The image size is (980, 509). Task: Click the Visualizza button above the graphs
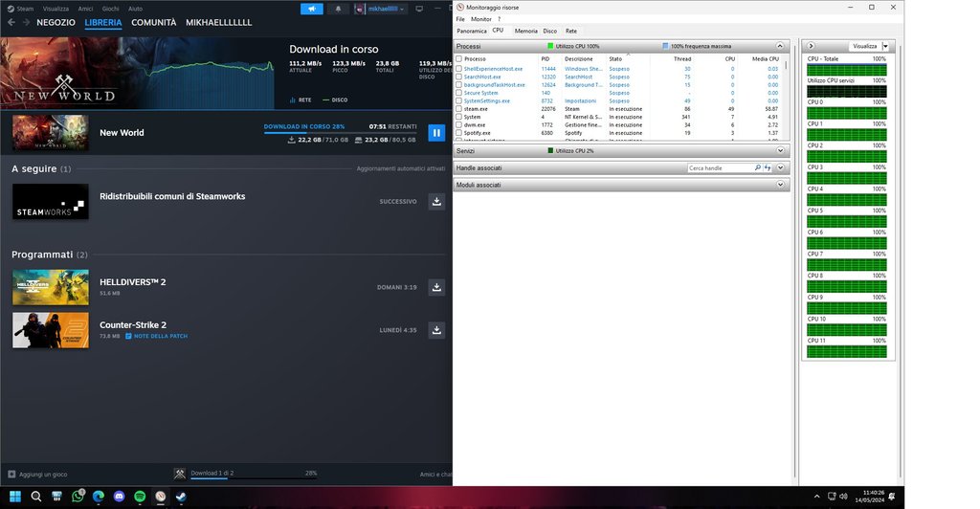coord(865,46)
